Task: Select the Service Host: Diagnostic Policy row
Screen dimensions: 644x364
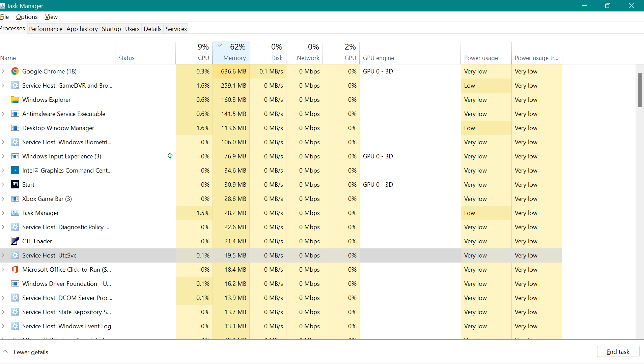Action: (281, 227)
